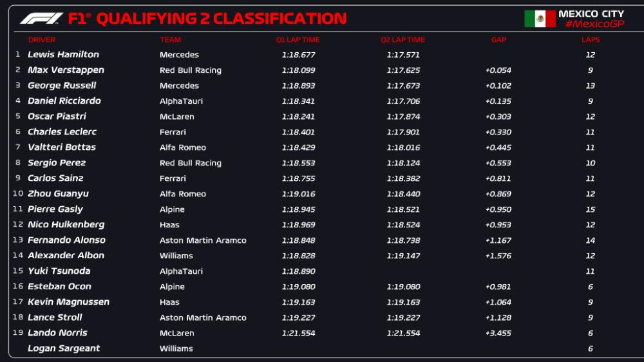Click the Q1 LAP TIME header

click(298, 40)
